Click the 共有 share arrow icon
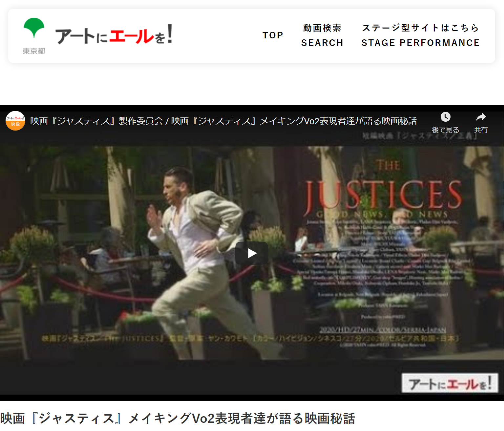 (x=481, y=117)
